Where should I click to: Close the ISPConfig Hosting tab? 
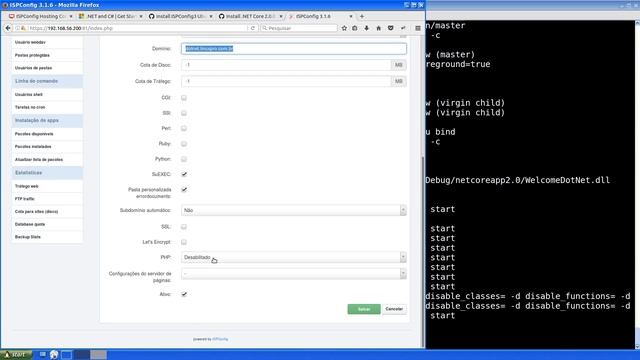[71, 16]
